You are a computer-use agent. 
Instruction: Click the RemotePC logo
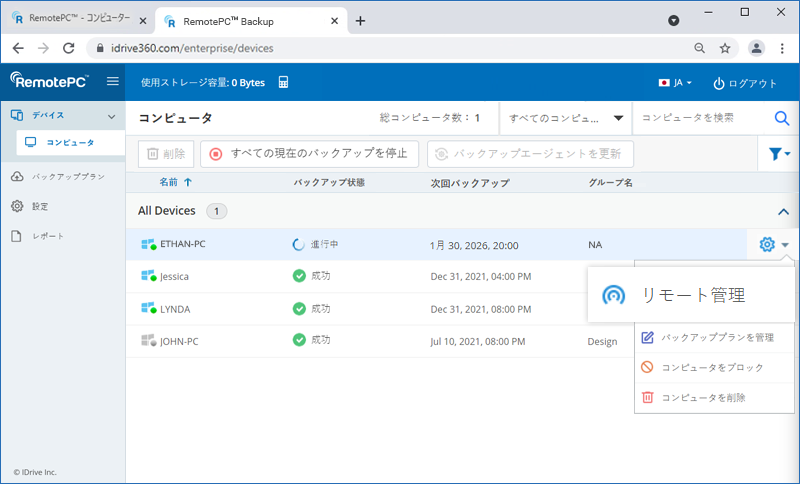(x=49, y=81)
